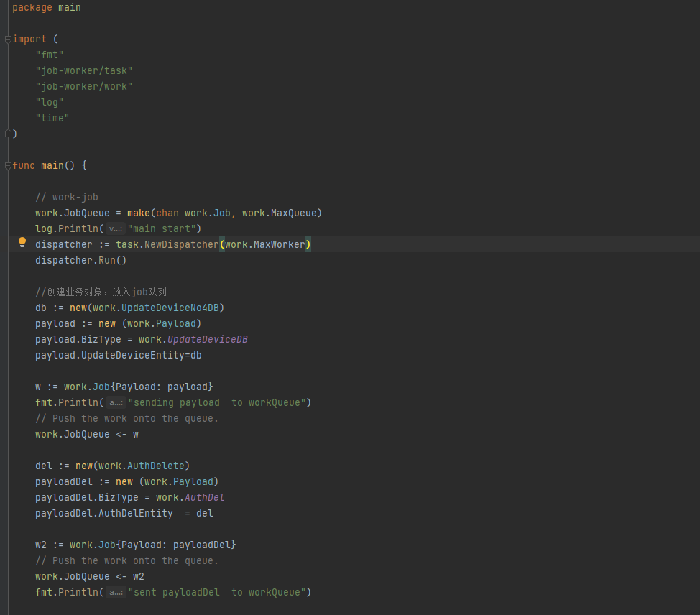Select the UpdateDeviceNo4DB type name

(170, 308)
